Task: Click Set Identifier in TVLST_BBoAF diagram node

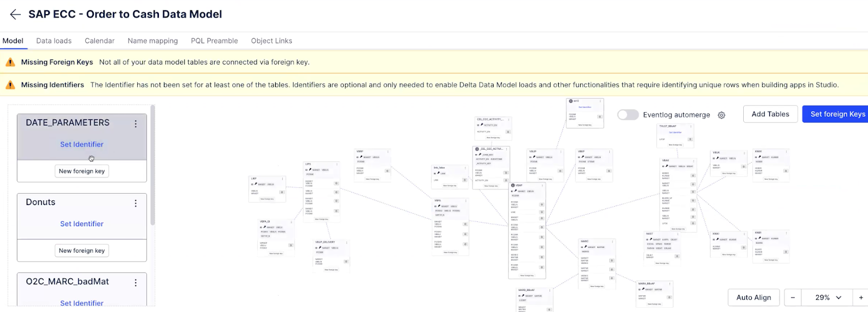Action: click(675, 132)
